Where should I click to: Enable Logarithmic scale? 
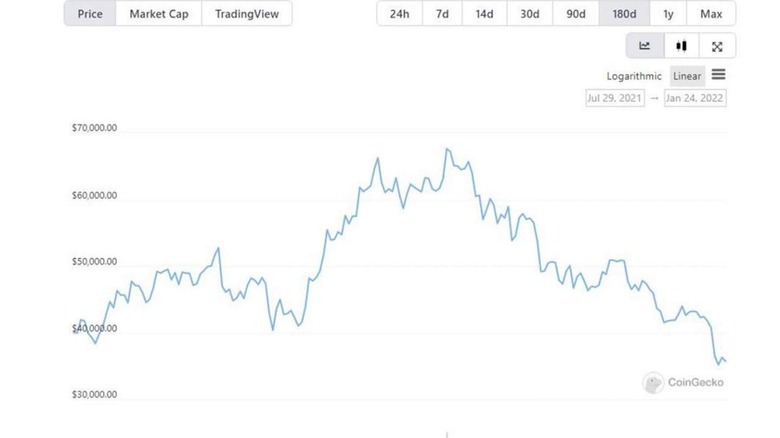click(634, 76)
